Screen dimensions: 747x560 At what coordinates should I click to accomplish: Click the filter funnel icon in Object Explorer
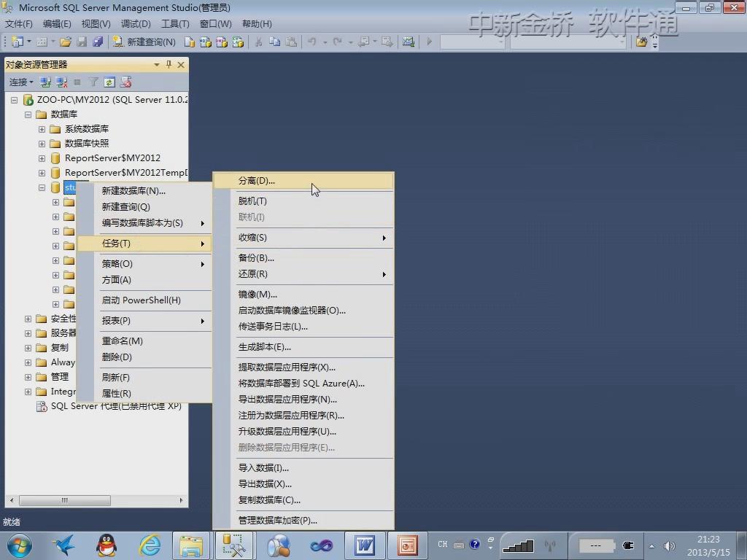click(93, 82)
